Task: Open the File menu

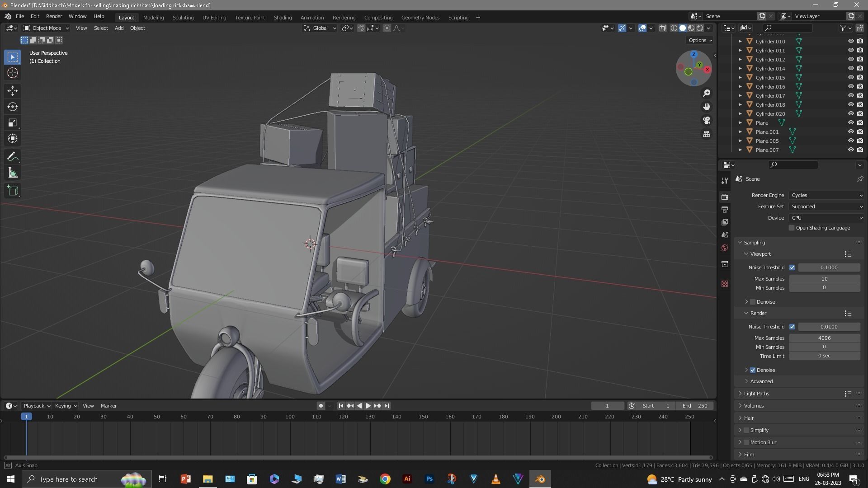Action: pyautogui.click(x=20, y=16)
